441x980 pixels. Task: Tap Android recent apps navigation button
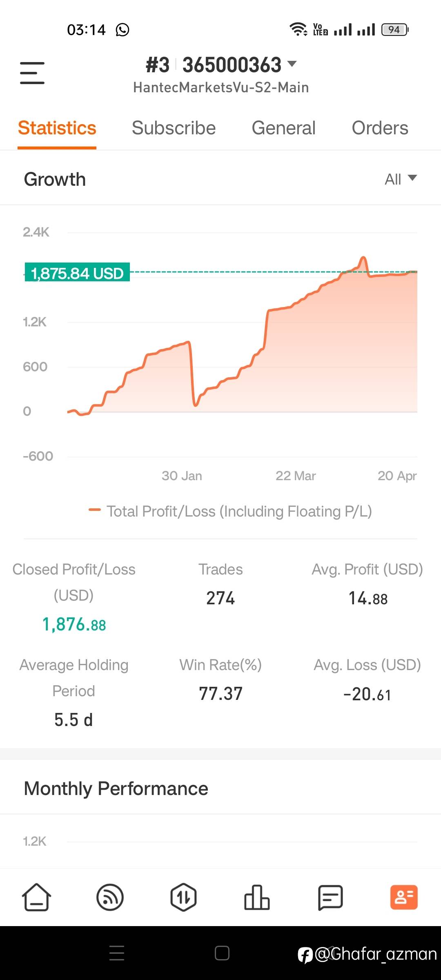point(117,953)
